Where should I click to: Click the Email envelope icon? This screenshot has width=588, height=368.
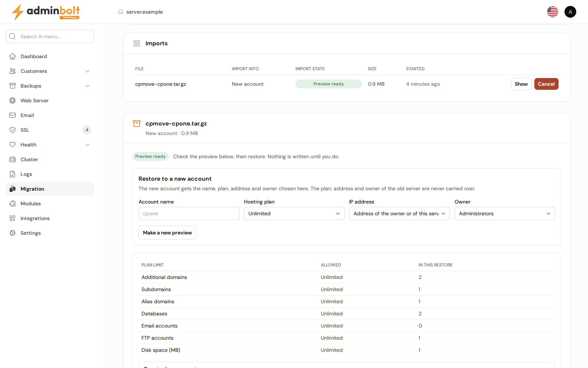point(12,115)
